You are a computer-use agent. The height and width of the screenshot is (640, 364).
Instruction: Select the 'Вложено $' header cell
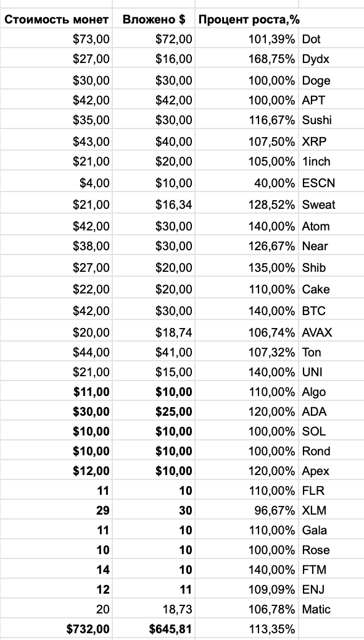[154, 19]
